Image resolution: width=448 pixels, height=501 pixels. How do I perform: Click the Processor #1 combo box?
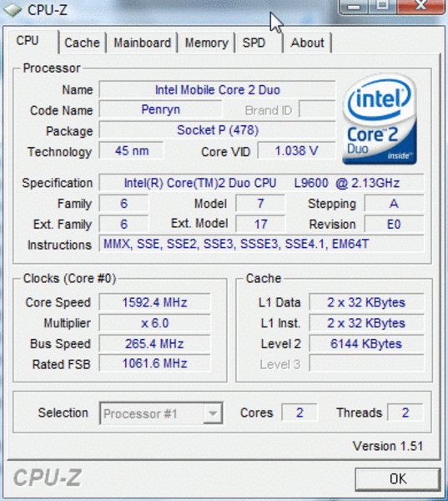161,413
